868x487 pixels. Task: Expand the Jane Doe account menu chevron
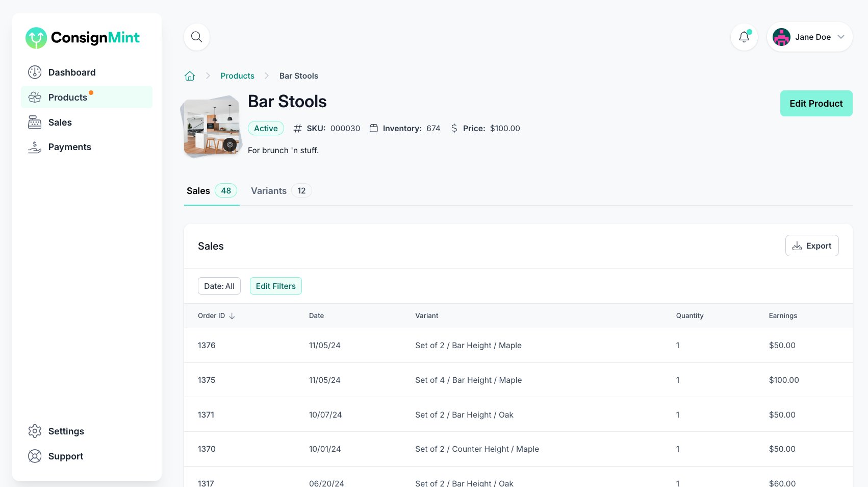841,37
